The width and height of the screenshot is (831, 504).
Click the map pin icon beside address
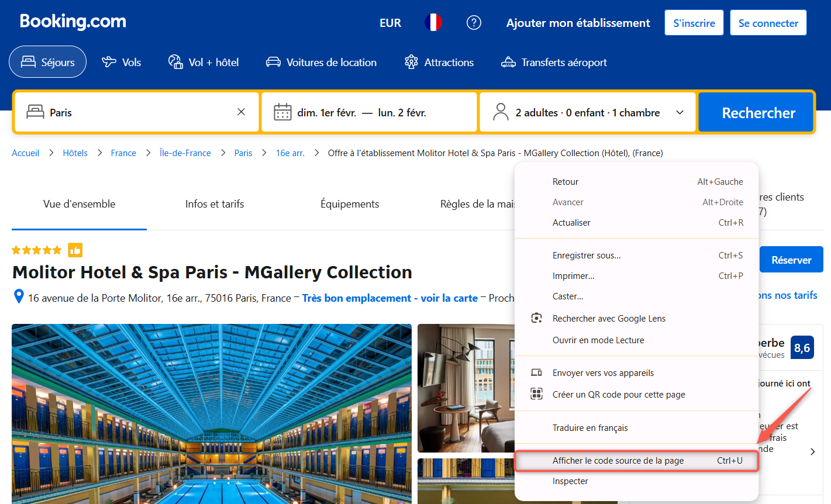(19, 297)
